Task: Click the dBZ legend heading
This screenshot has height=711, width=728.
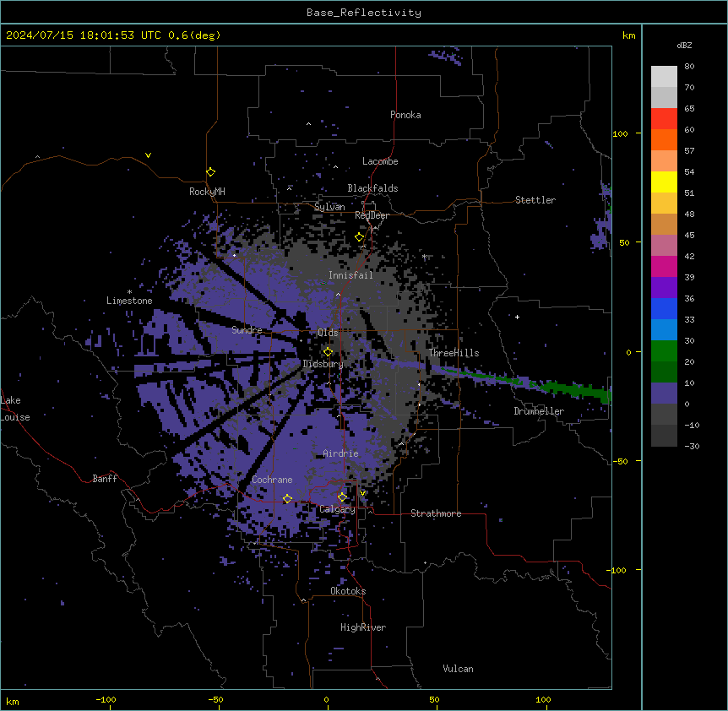Action: [684, 45]
